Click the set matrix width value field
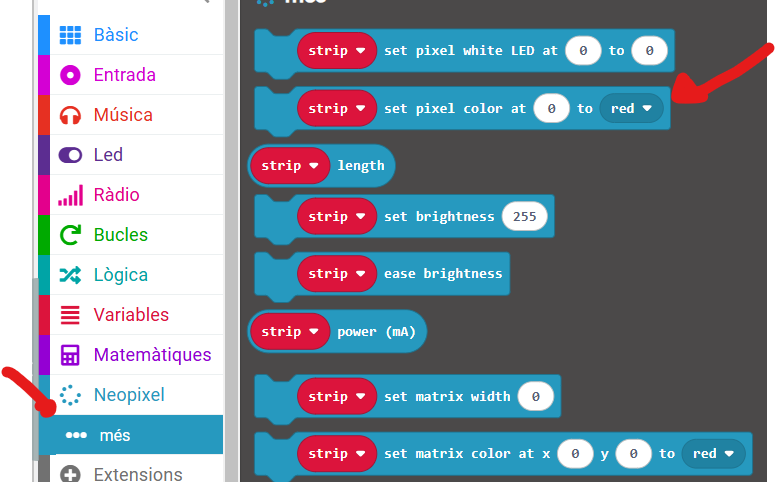Image resolution: width=775 pixels, height=482 pixels. [x=536, y=396]
